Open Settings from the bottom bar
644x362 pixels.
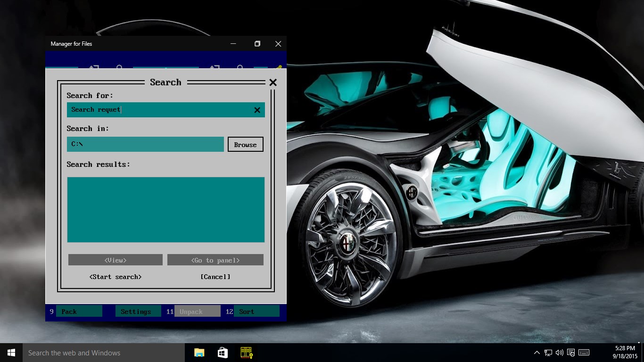136,312
